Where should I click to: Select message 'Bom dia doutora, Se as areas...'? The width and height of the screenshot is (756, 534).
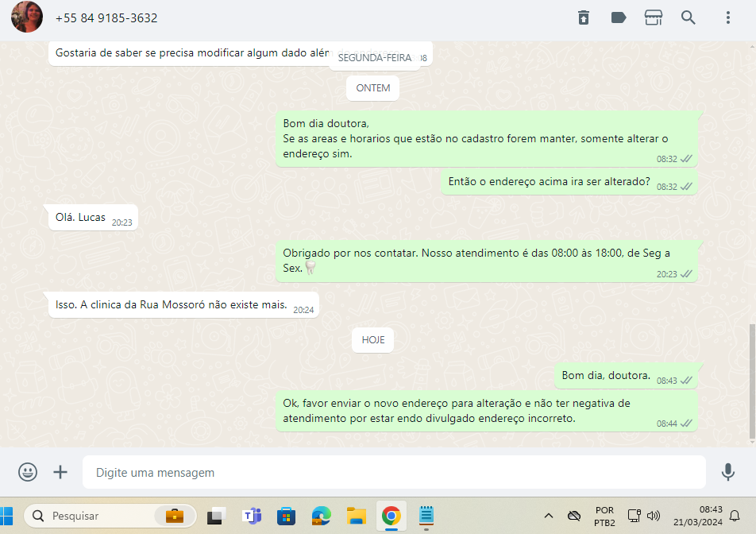[x=487, y=139]
